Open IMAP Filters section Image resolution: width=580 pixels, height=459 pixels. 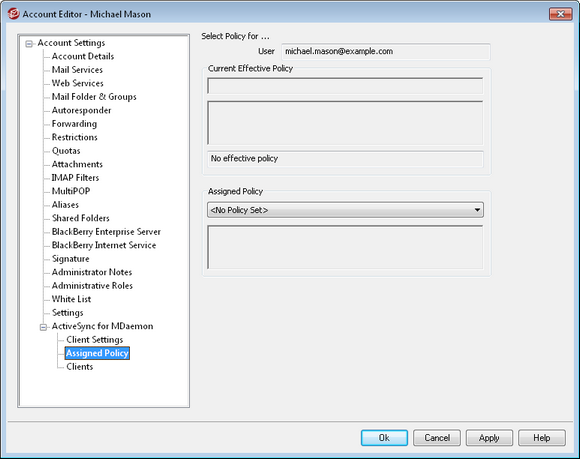tap(75, 178)
